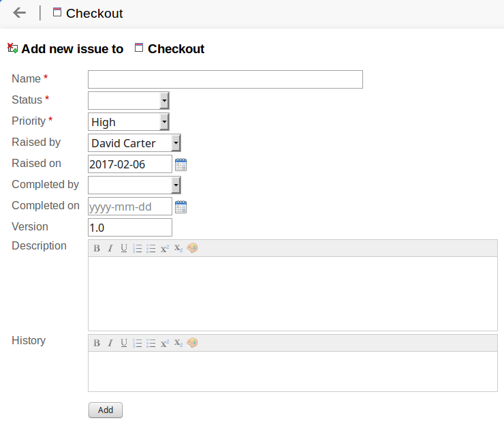Open color palette in Description toolbar
The height and width of the screenshot is (424, 504).
point(192,248)
